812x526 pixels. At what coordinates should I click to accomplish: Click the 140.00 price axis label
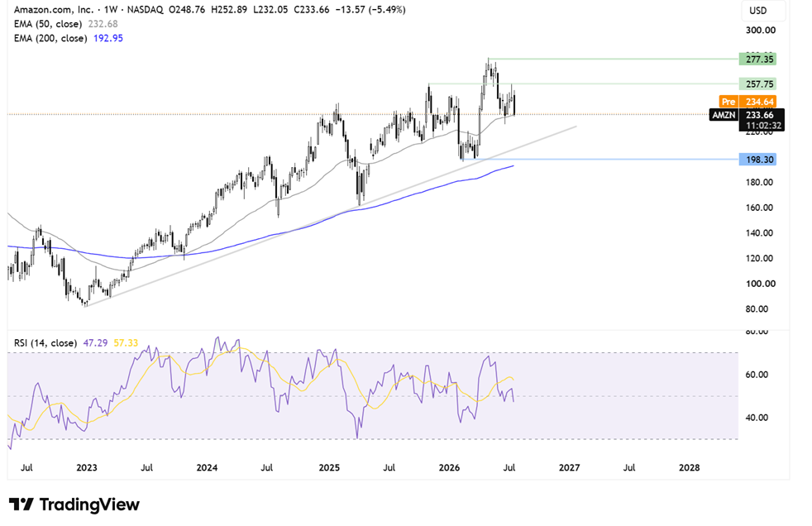pos(759,233)
